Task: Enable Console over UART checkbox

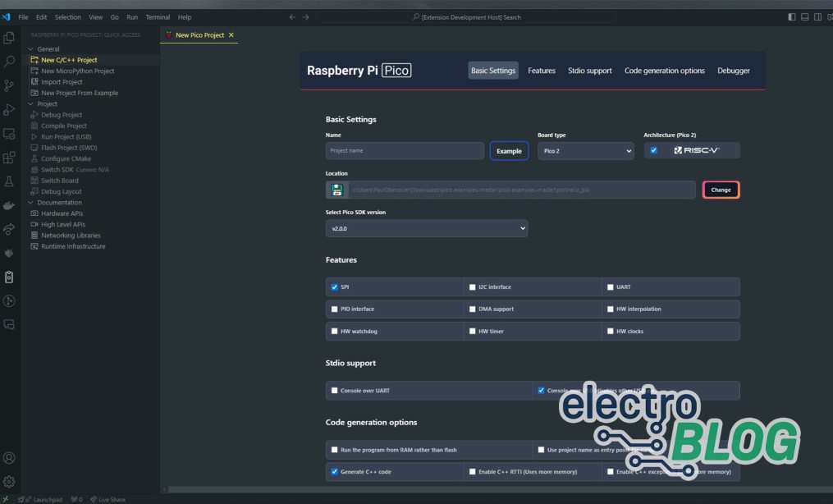Action: tap(334, 391)
